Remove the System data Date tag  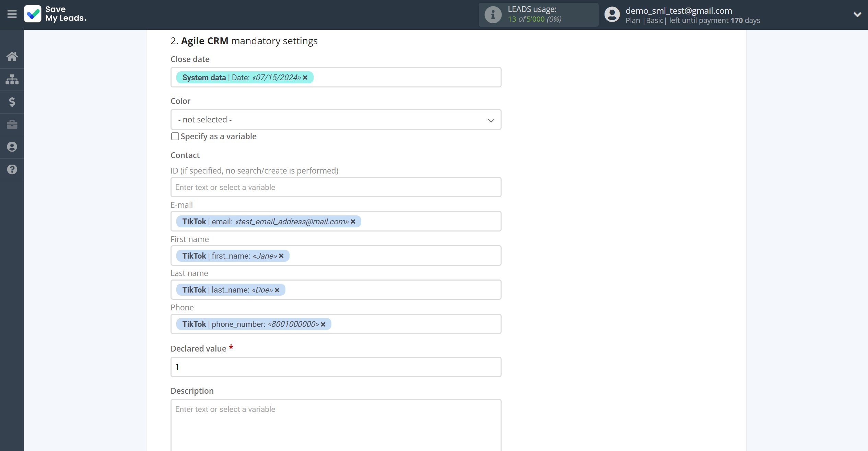coord(305,78)
